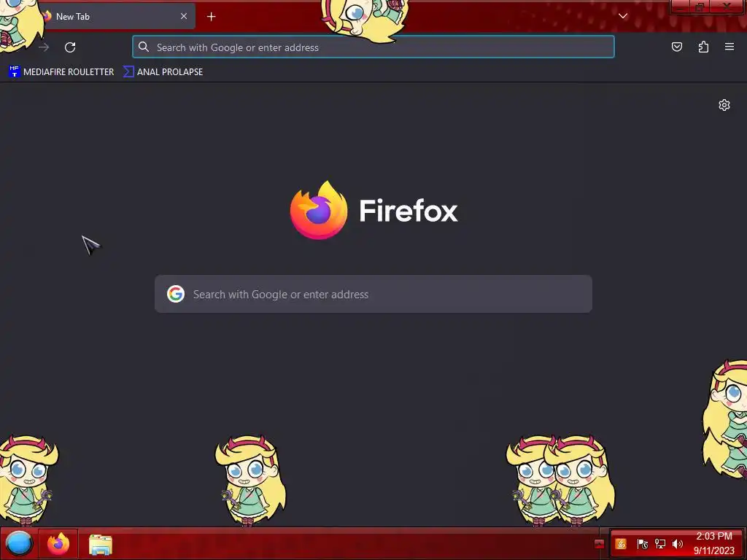The height and width of the screenshot is (560, 747).
Task: Click the Firefox taskbar button
Action: [x=58, y=543]
